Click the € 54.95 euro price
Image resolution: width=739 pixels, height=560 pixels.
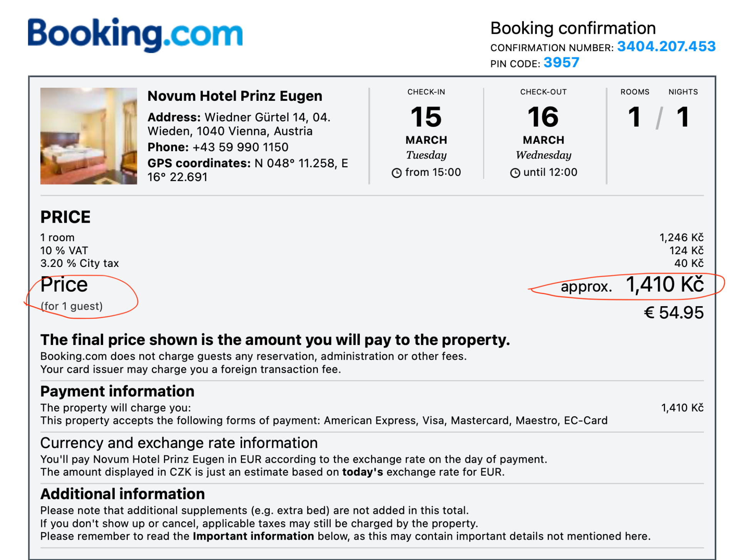(x=674, y=312)
